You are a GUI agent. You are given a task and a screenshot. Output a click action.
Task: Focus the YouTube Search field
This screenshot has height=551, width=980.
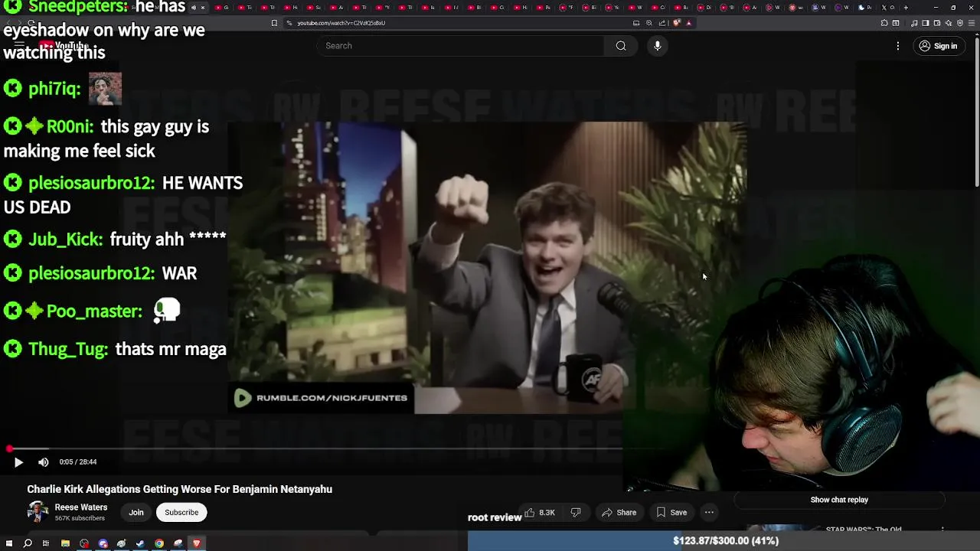click(x=459, y=46)
